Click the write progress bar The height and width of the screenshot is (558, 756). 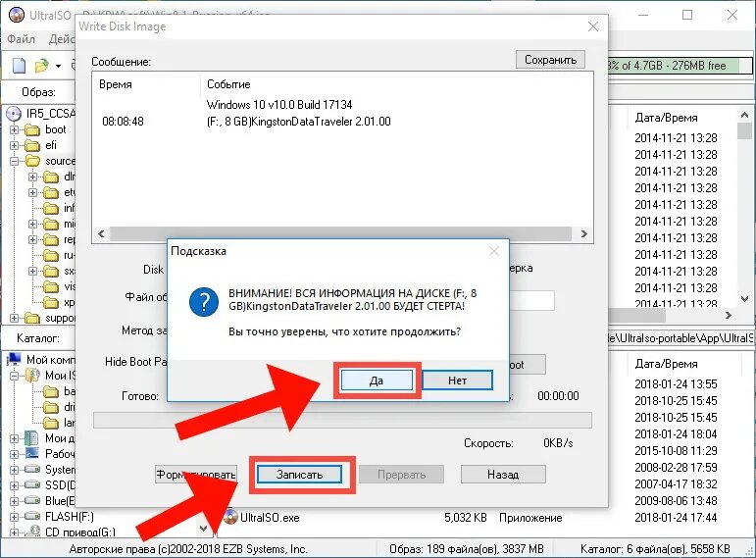[342, 420]
